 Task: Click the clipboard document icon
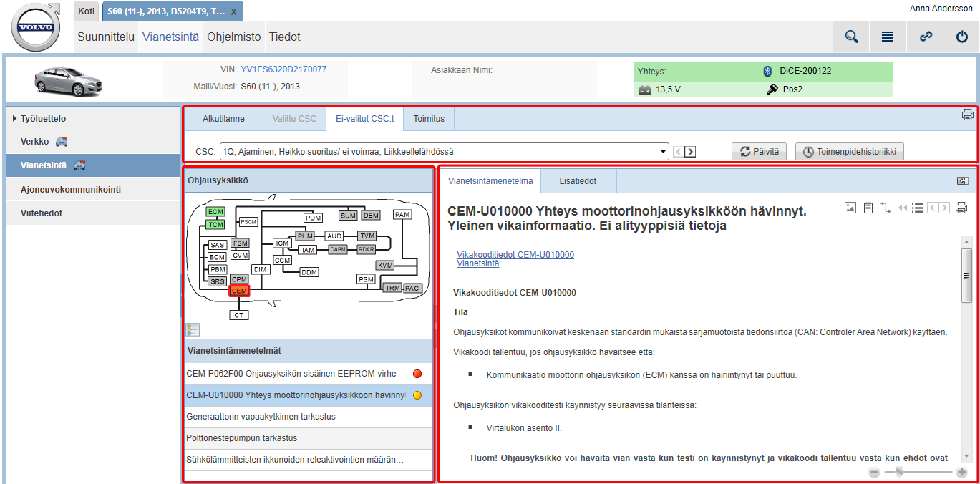(868, 208)
